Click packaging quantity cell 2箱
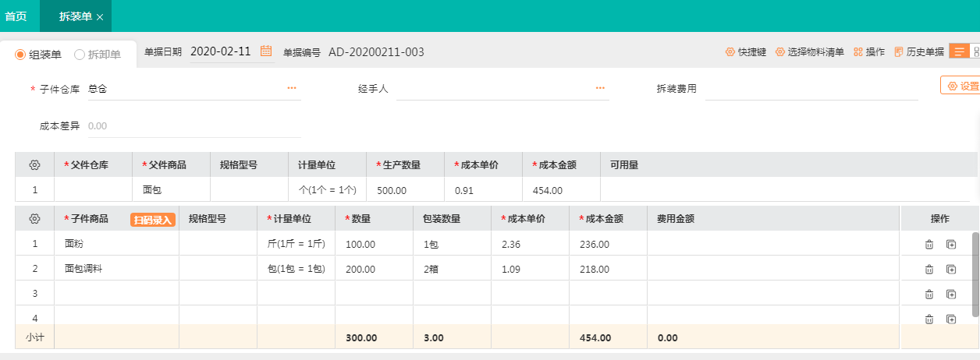 (x=453, y=269)
